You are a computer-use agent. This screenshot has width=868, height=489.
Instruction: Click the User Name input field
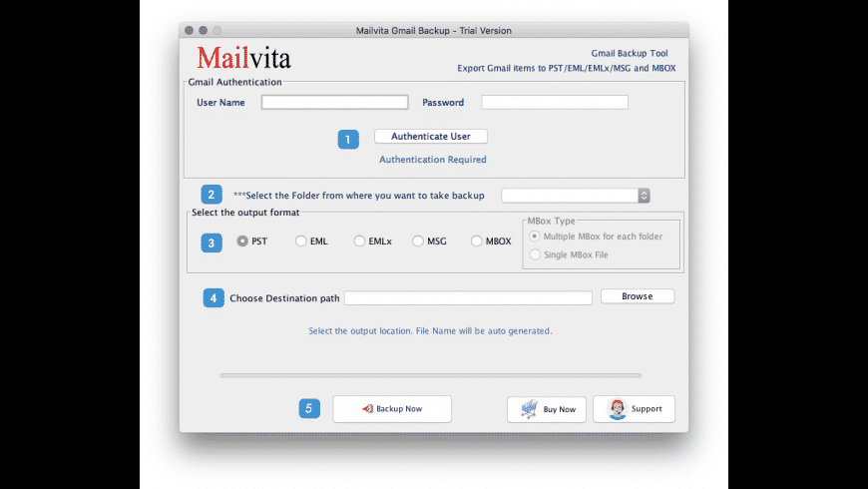pos(335,102)
